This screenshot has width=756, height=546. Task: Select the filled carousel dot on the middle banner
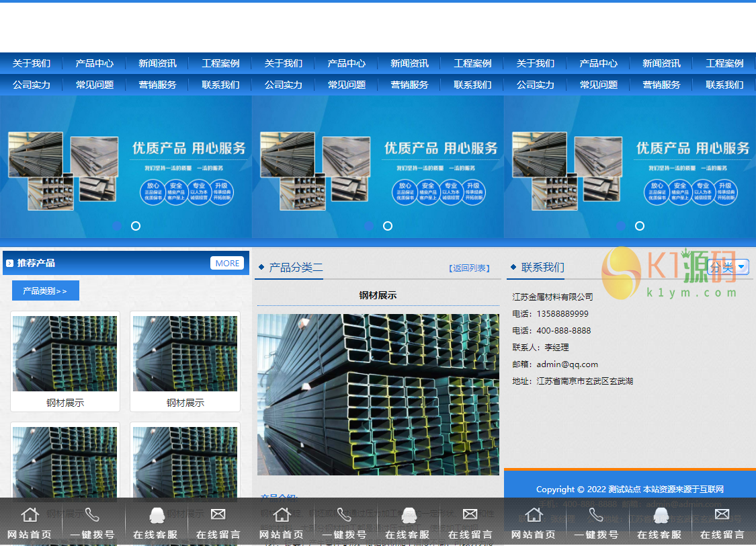pyautogui.click(x=369, y=226)
